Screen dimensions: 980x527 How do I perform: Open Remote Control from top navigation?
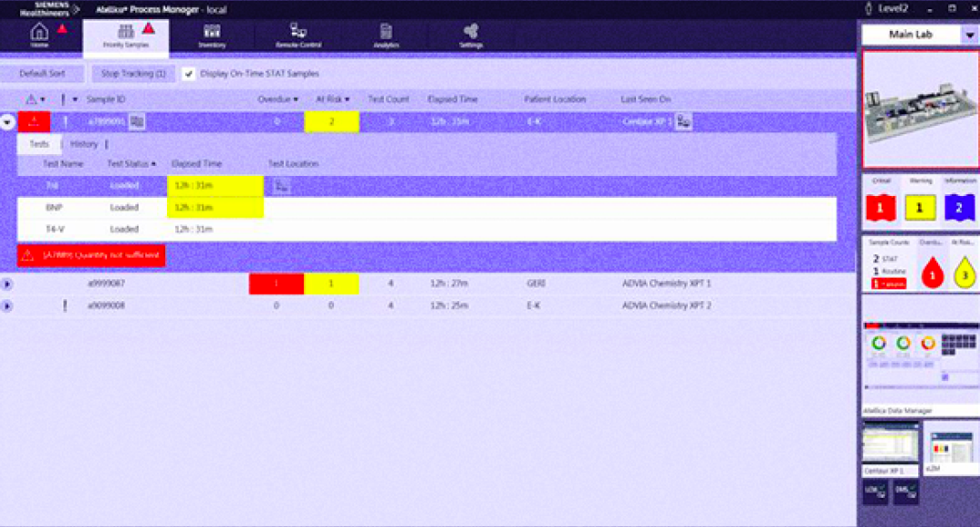(x=299, y=34)
